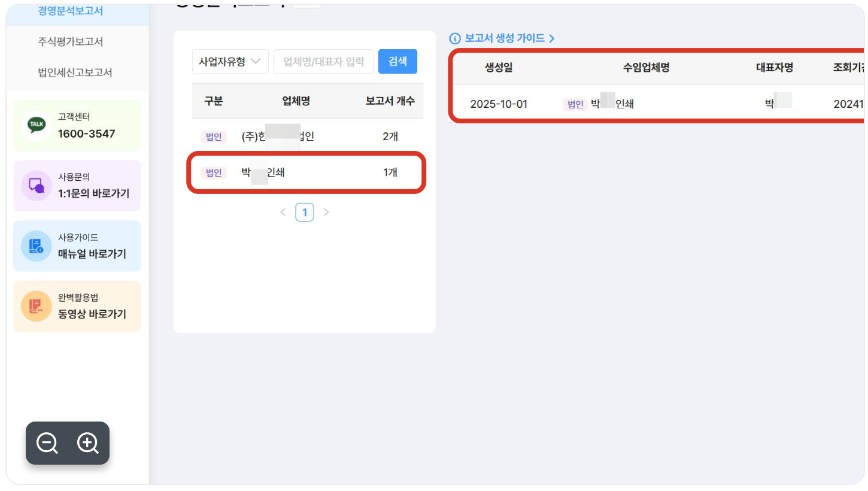
Task: Click the 법인 tag in the report table row
Action: [x=575, y=104]
